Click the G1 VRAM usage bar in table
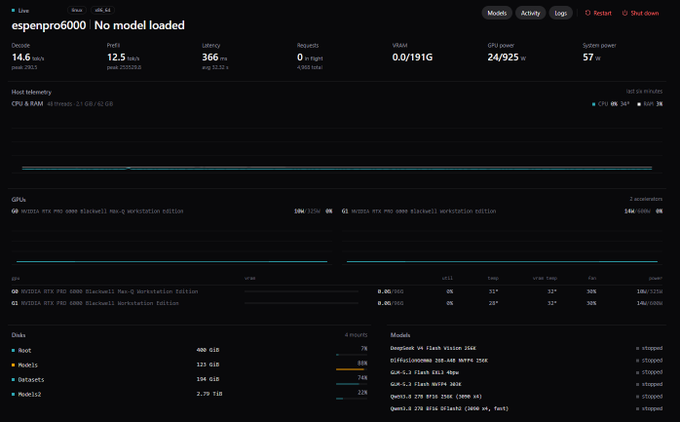The image size is (680, 422). coord(301,303)
